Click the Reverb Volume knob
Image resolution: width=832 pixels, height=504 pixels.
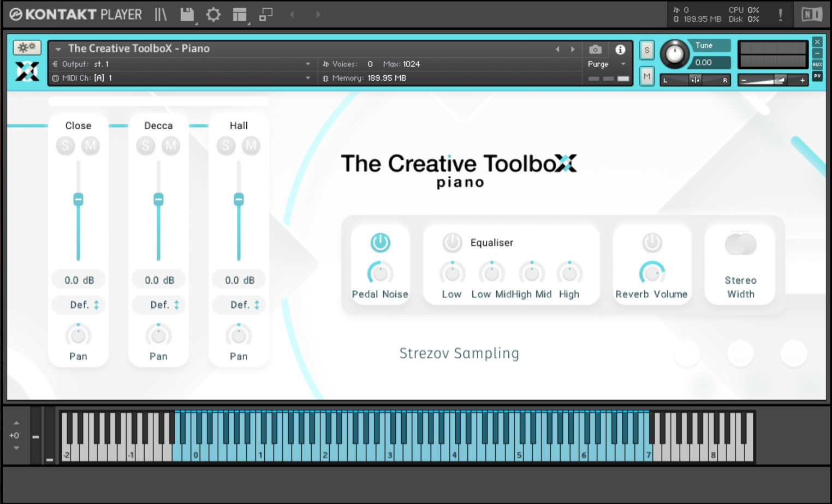click(x=652, y=273)
